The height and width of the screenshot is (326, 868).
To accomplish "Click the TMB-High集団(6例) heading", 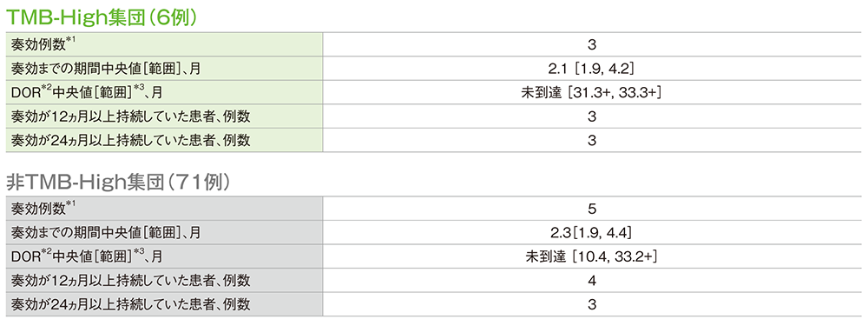I will click(107, 17).
